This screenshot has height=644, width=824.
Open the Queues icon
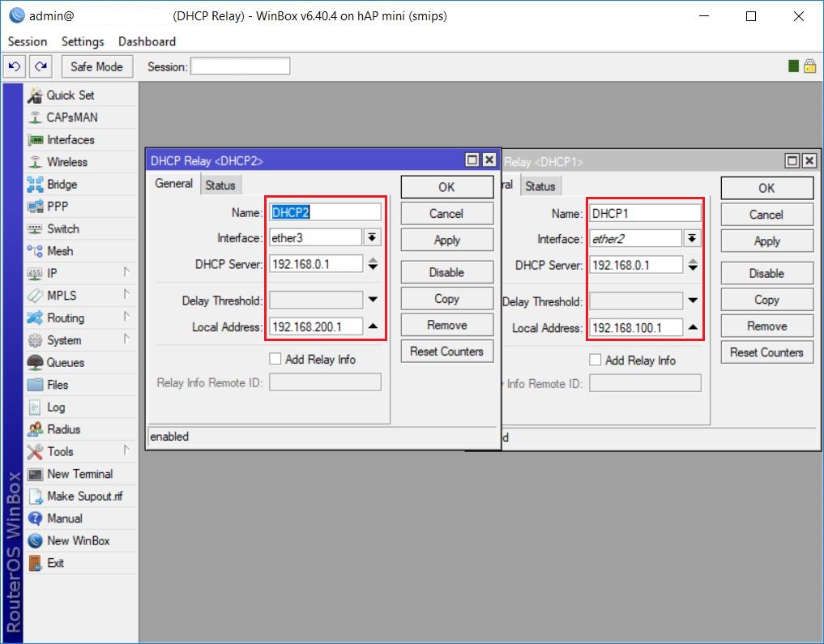click(x=35, y=362)
